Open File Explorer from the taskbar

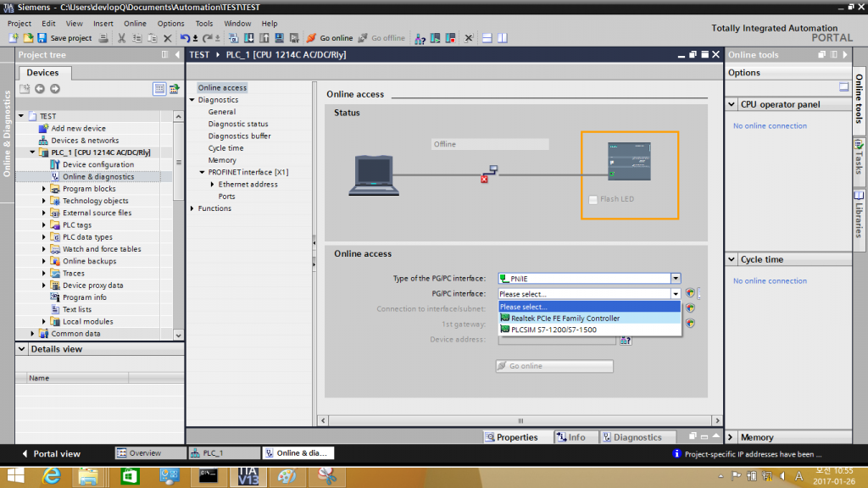pyautogui.click(x=88, y=476)
